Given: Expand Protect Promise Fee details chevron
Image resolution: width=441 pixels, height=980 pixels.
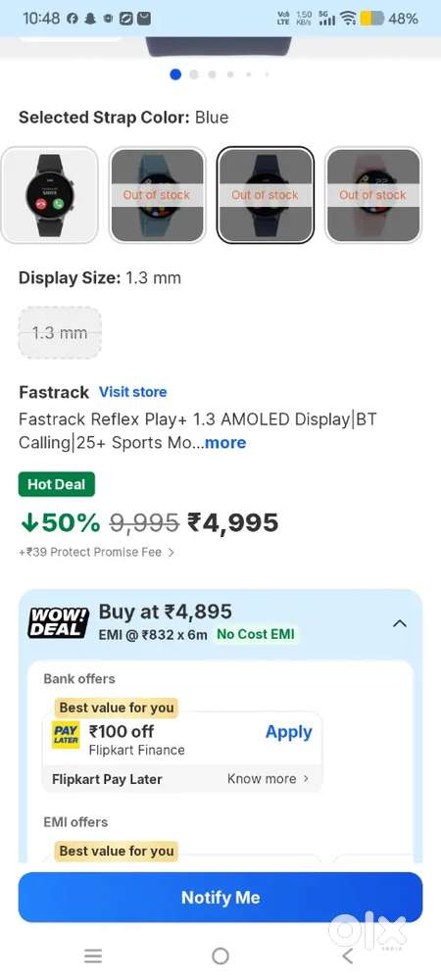Looking at the screenshot, I should (171, 553).
